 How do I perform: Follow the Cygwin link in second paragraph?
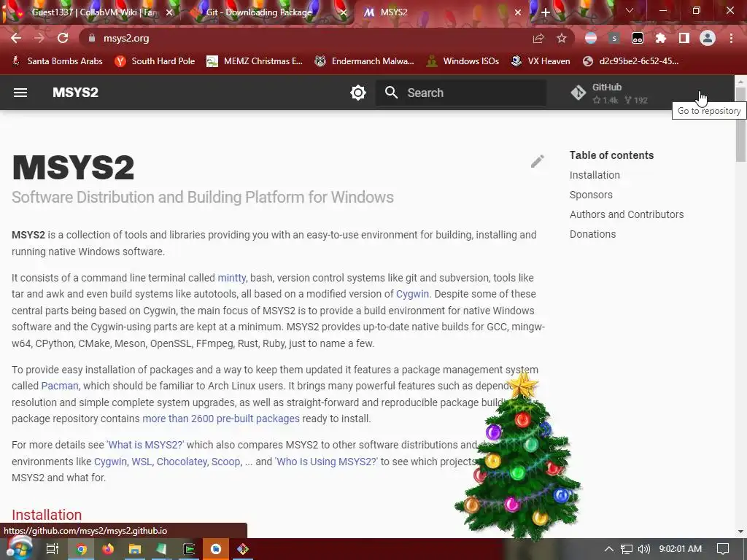pos(412,294)
